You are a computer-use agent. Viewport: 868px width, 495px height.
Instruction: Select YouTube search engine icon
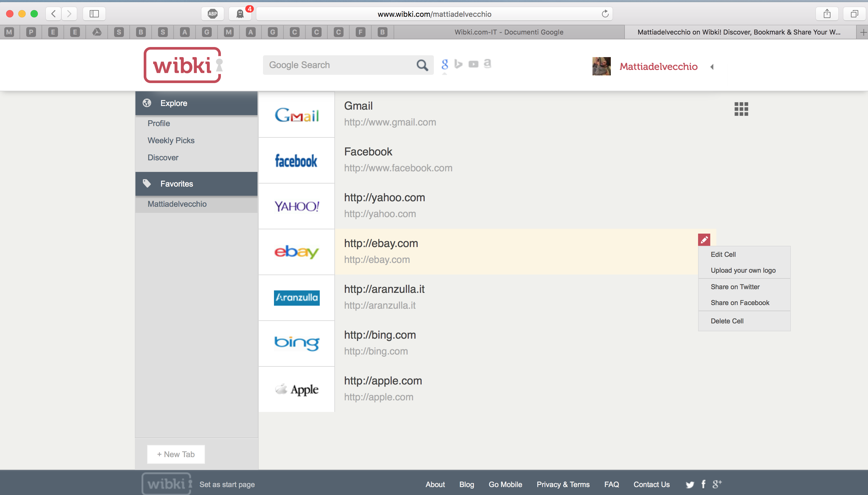(473, 64)
